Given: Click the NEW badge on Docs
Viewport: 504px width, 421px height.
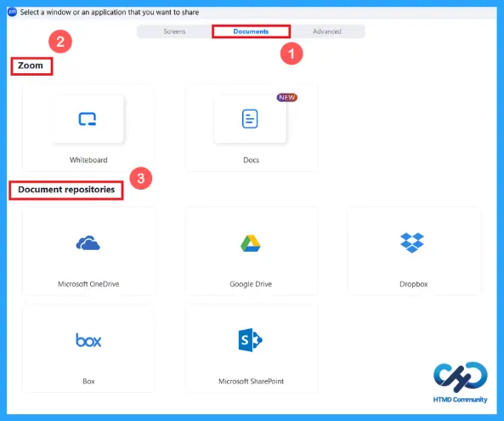Looking at the screenshot, I should pos(287,98).
